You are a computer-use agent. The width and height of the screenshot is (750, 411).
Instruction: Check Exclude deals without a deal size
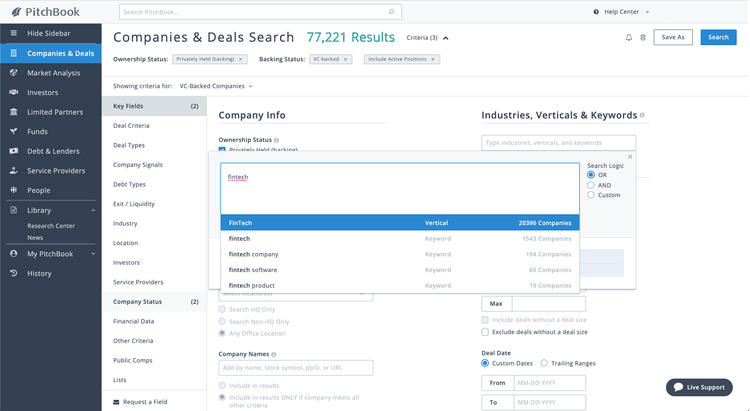(486, 331)
